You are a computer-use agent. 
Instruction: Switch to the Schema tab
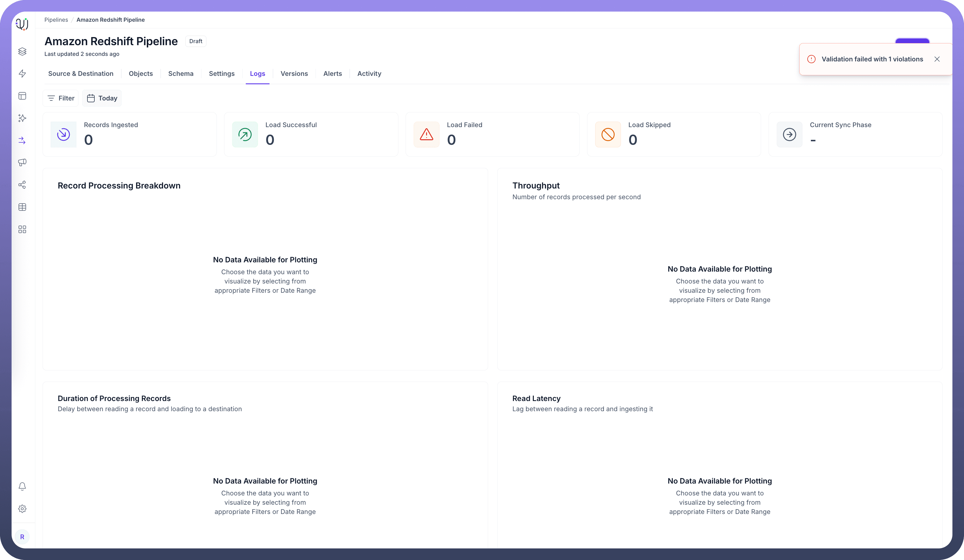coord(181,74)
